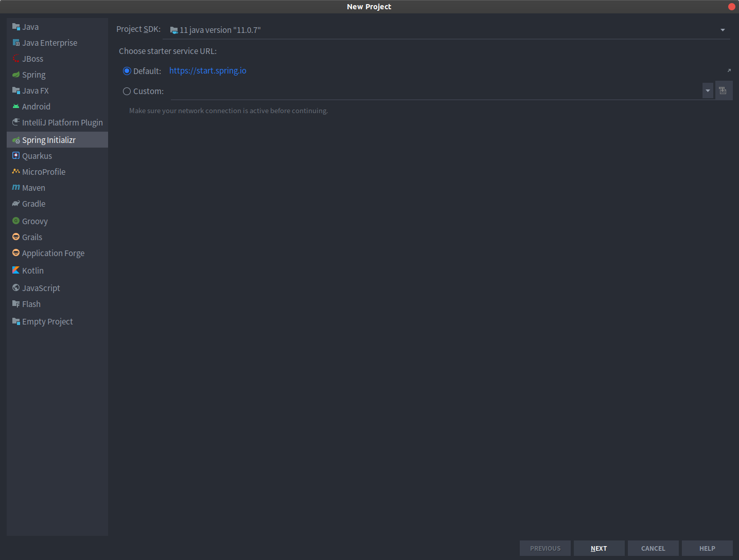
Task: Choose Quarkus project type
Action: click(57, 156)
